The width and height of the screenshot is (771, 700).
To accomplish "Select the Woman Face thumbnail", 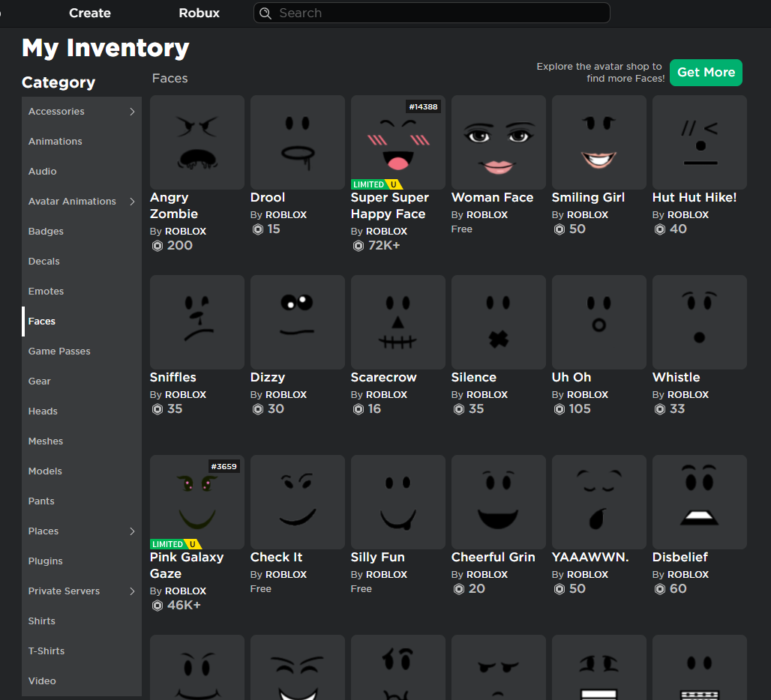I will pyautogui.click(x=499, y=142).
